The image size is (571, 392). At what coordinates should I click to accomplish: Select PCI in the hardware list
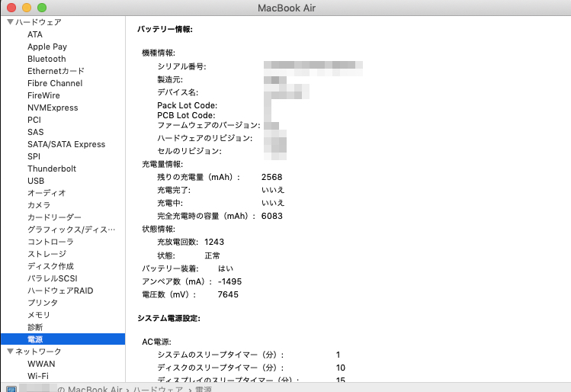[34, 120]
